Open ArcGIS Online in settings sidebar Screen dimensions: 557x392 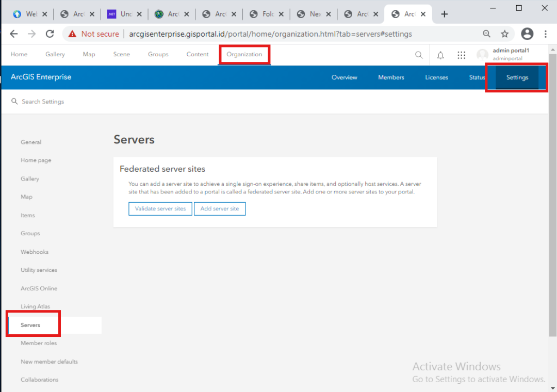tap(39, 288)
